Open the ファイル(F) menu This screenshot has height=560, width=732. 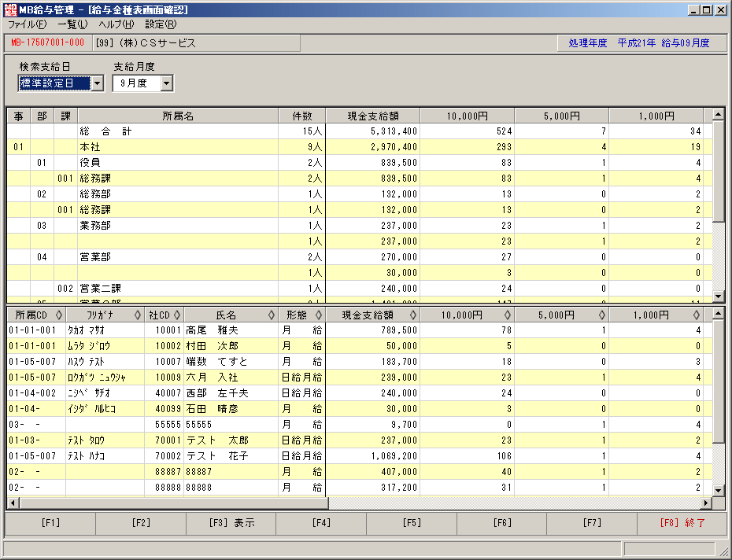coord(27,24)
